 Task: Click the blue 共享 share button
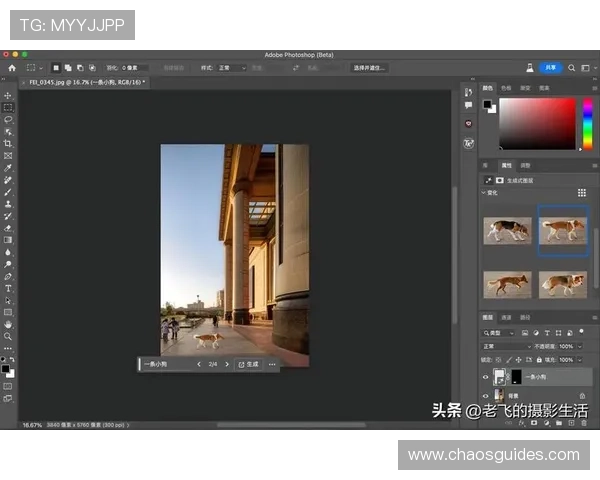coord(551,68)
